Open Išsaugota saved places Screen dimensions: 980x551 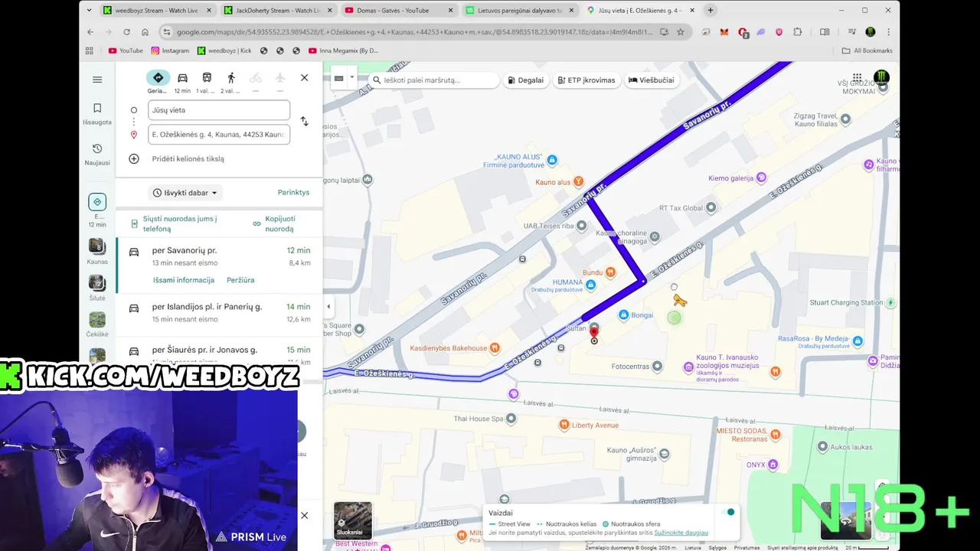point(97,113)
